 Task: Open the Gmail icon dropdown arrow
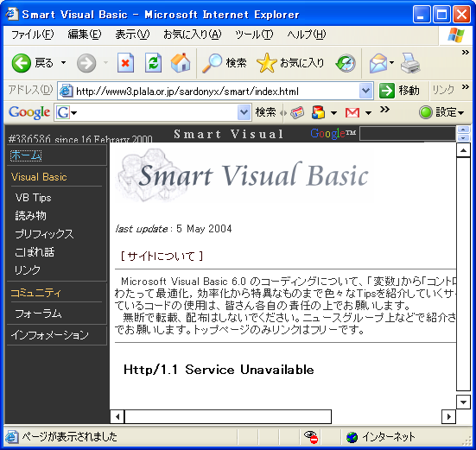(368, 113)
